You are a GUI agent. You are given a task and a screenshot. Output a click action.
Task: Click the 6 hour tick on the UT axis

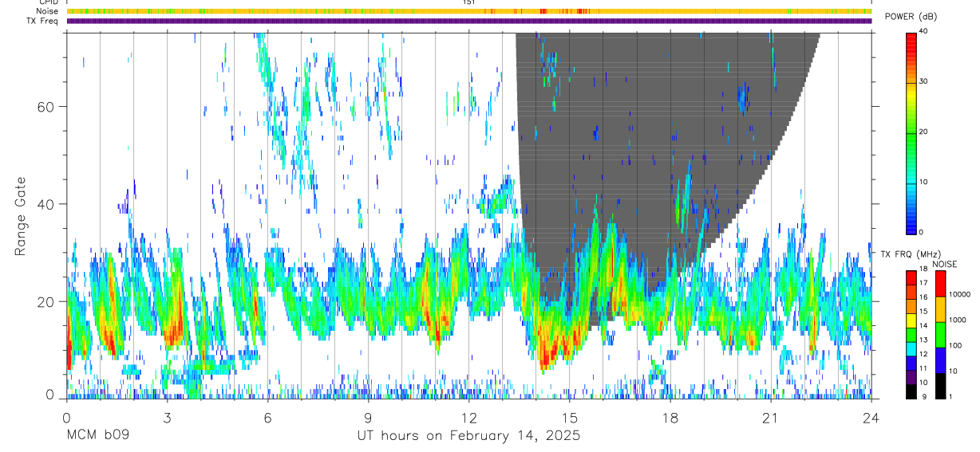click(267, 418)
